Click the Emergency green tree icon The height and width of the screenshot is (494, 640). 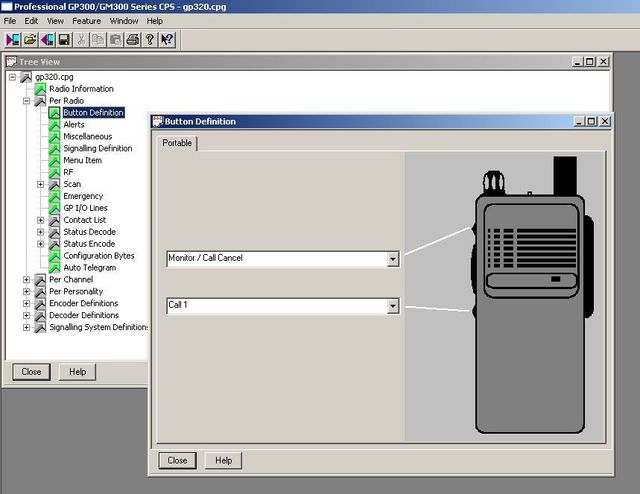(54, 196)
